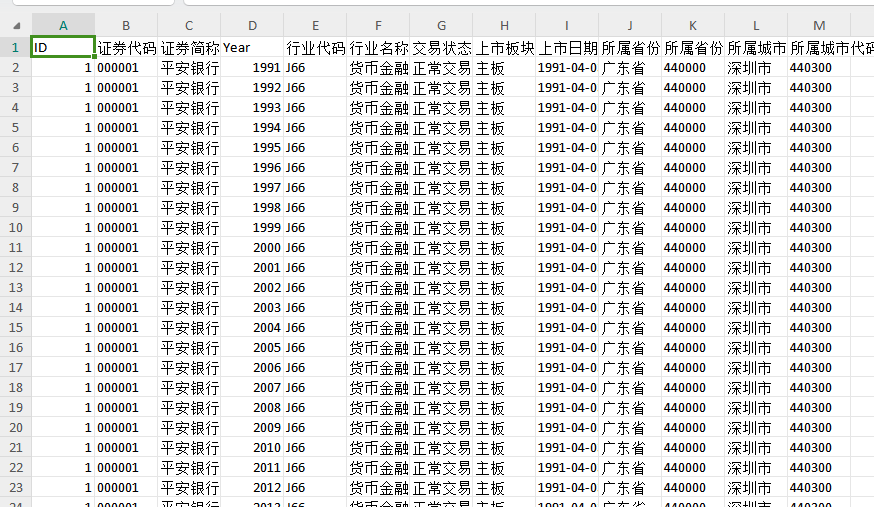Select the cell with year 2005
The image size is (874, 507).
(252, 348)
